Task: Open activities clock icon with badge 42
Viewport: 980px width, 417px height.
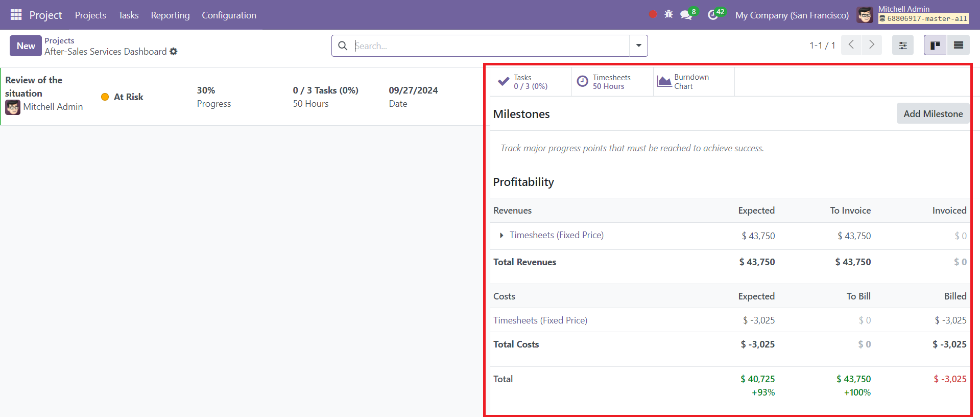Action: (x=713, y=15)
